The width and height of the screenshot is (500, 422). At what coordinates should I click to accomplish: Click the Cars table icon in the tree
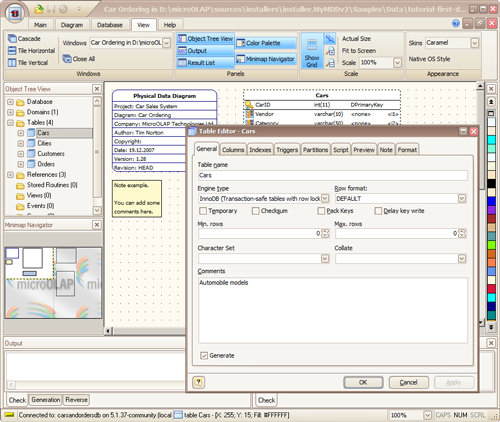31,133
